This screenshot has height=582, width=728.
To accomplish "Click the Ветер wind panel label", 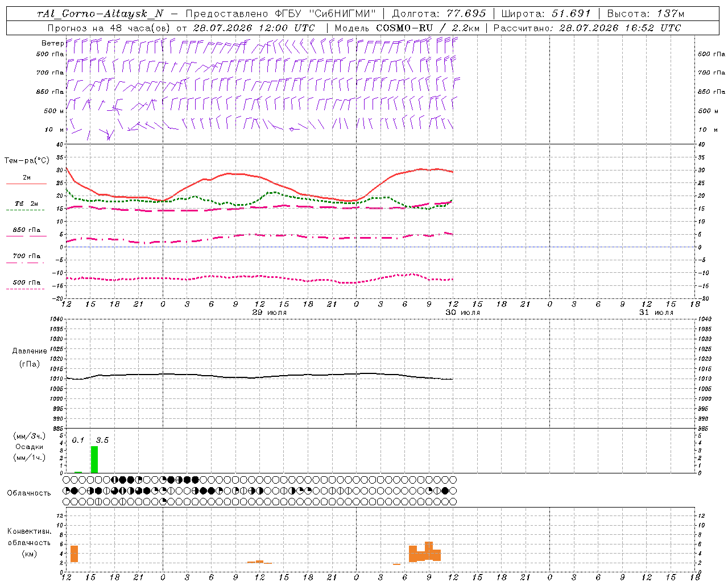I will (52, 43).
